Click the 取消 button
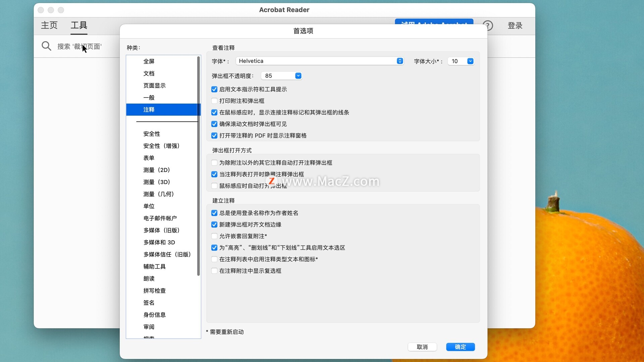 pyautogui.click(x=422, y=347)
